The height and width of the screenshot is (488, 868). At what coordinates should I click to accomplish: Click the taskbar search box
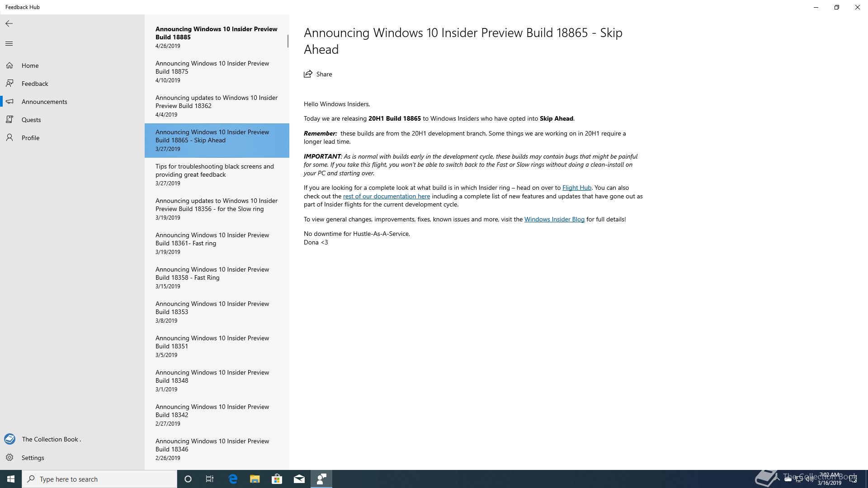pos(99,479)
